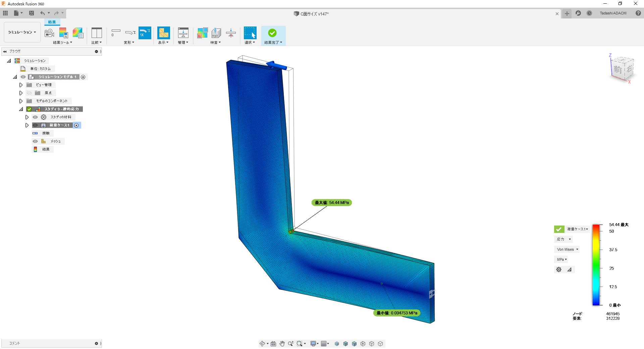
Task: Click the Look At icon in navigation bar
Action: tap(273, 344)
